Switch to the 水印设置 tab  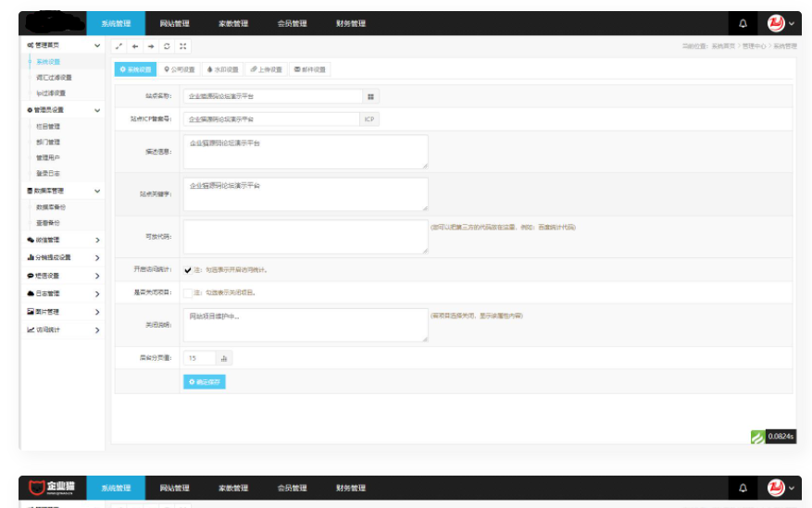[x=222, y=69]
